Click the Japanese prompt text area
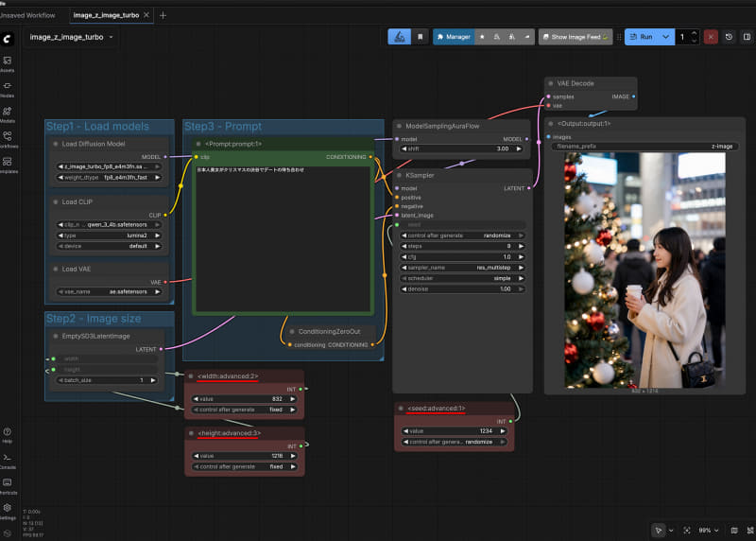 [x=283, y=238]
